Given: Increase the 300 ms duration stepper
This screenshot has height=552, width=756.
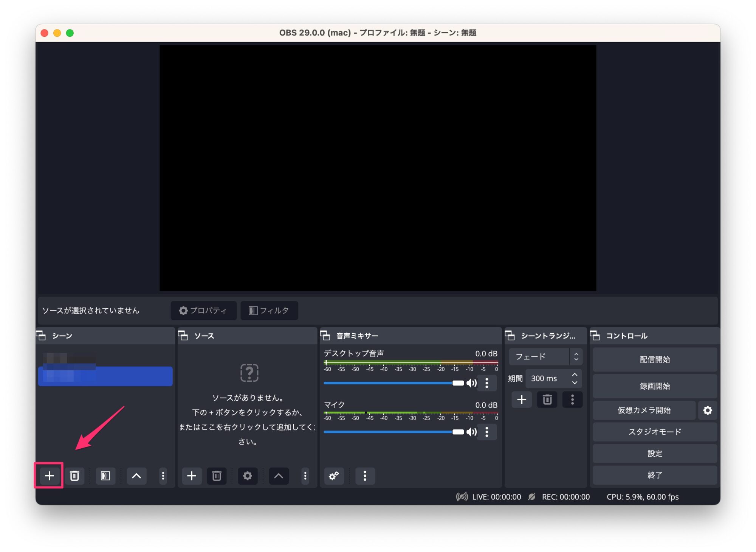Looking at the screenshot, I should coord(575,374).
